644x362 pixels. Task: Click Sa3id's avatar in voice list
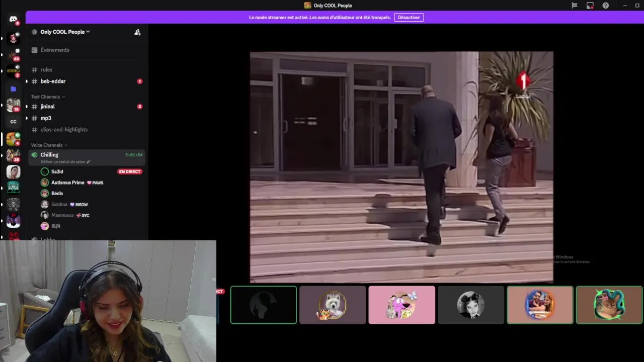45,171
